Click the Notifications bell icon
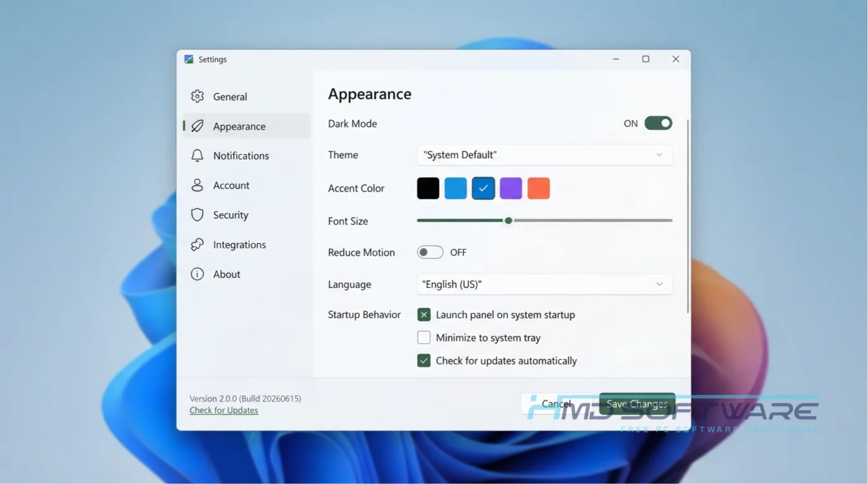868x484 pixels. (x=197, y=156)
